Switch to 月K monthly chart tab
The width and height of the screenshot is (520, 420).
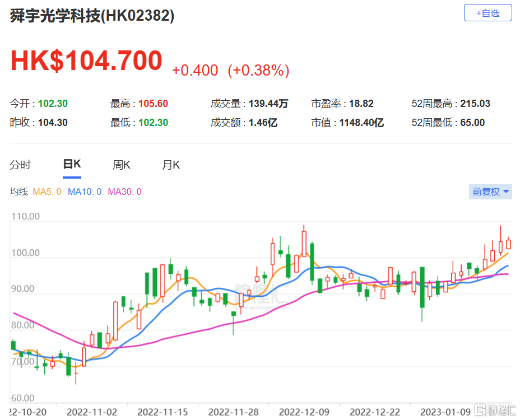point(171,165)
